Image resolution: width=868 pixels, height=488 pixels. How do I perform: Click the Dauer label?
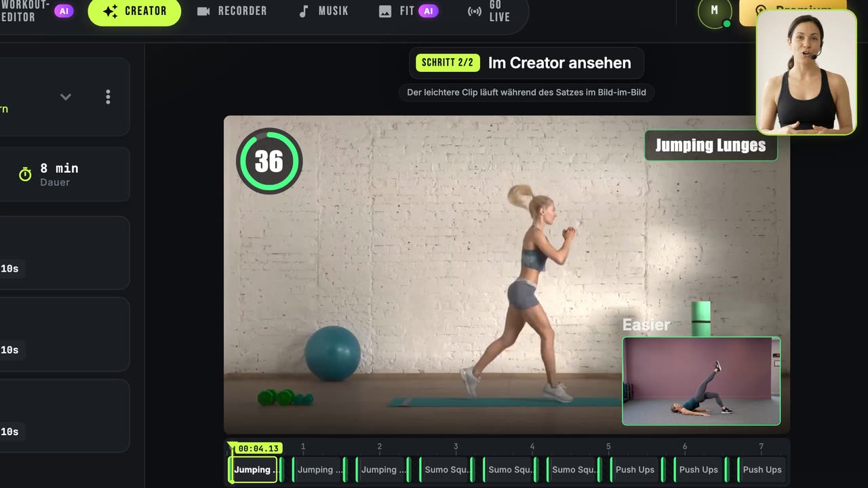pos(55,182)
